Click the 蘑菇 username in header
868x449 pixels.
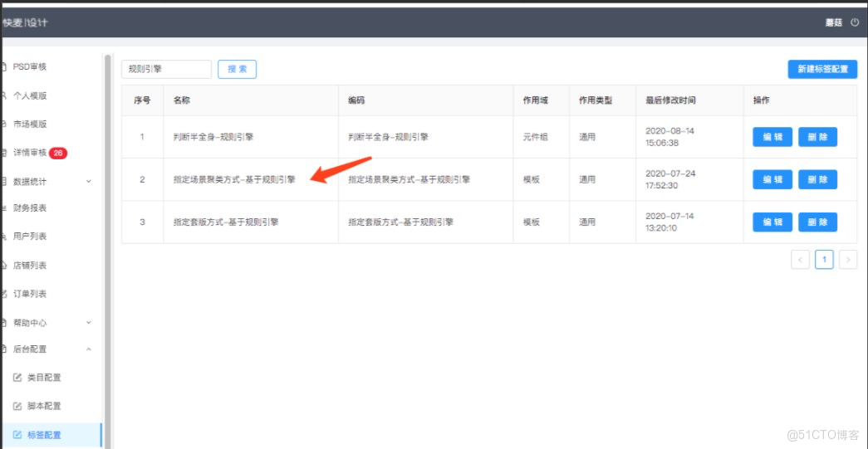(x=834, y=22)
